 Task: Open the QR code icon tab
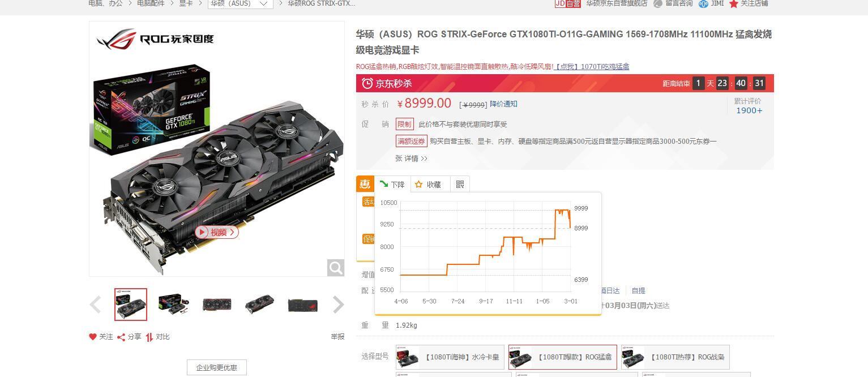[x=460, y=185]
